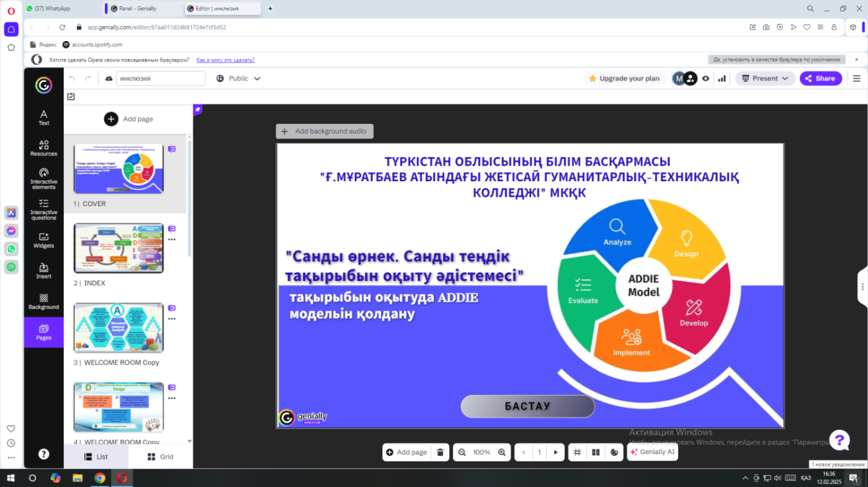Viewport: 868px width, 487px height.
Task: Open the Background panel
Action: tap(44, 302)
